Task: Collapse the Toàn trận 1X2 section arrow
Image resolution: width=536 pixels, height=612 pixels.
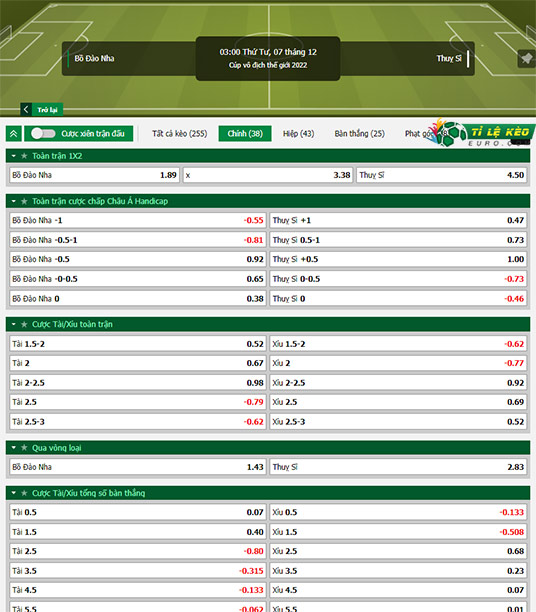Action: point(14,156)
